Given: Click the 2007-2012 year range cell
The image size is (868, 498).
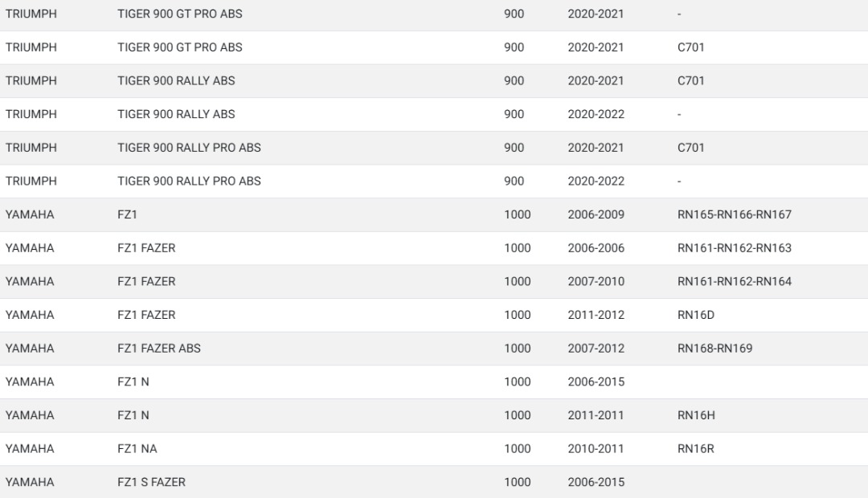Looking at the screenshot, I should [596, 349].
